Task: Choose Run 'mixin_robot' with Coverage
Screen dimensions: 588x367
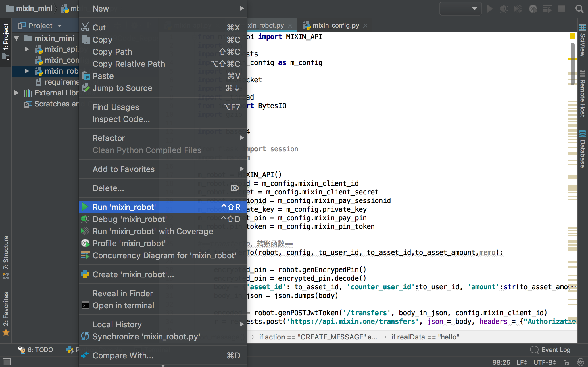Action: (x=163, y=231)
